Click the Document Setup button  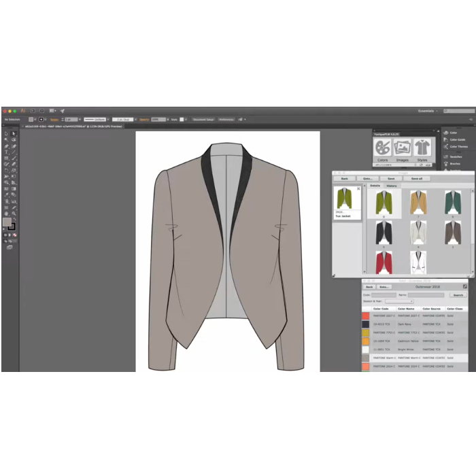click(x=203, y=119)
